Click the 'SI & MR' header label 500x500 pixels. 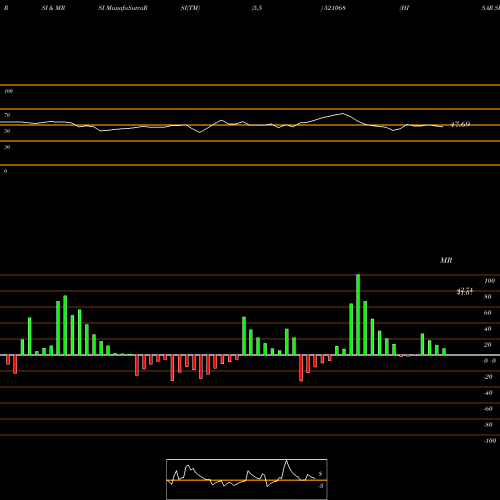pos(53,8)
